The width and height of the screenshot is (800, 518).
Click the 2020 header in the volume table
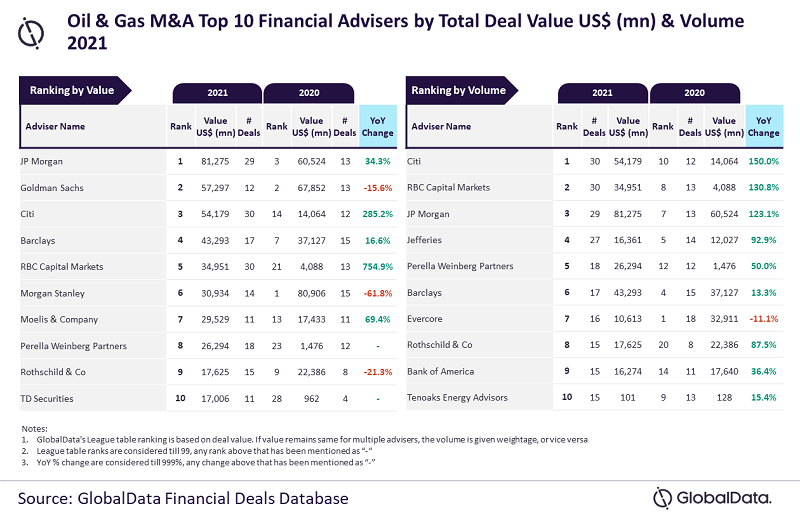(695, 92)
